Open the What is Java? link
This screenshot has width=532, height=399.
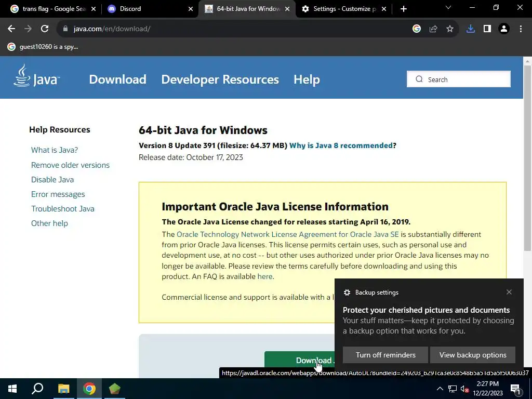[x=54, y=150]
